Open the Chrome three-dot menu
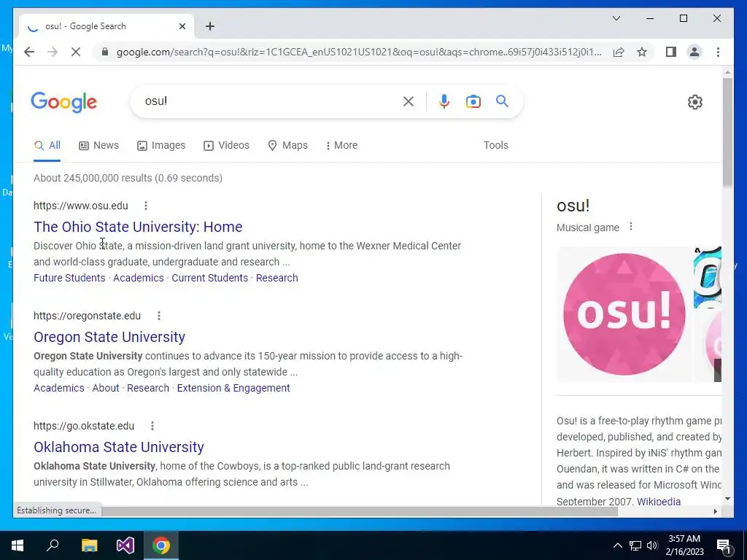This screenshot has height=560, width=747. coord(718,52)
